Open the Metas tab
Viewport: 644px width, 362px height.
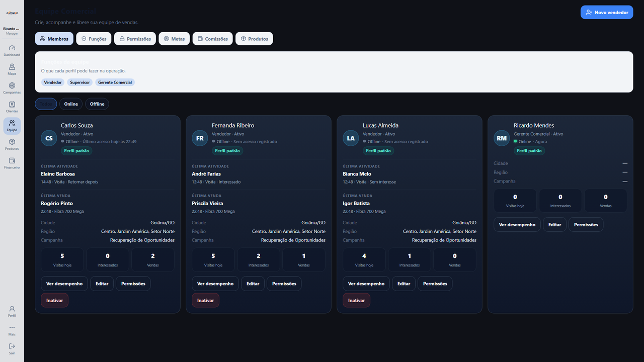(x=174, y=39)
